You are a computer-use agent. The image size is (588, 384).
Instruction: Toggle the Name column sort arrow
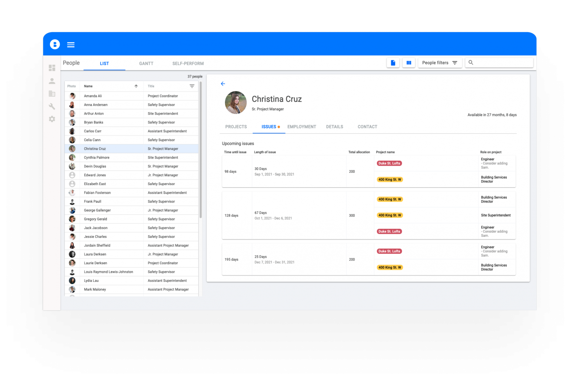(136, 86)
